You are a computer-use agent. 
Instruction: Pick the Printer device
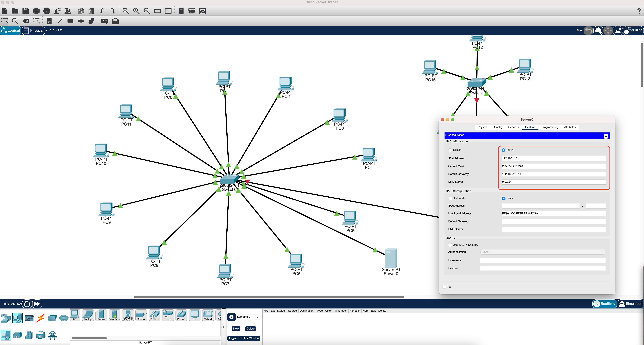pos(141,316)
